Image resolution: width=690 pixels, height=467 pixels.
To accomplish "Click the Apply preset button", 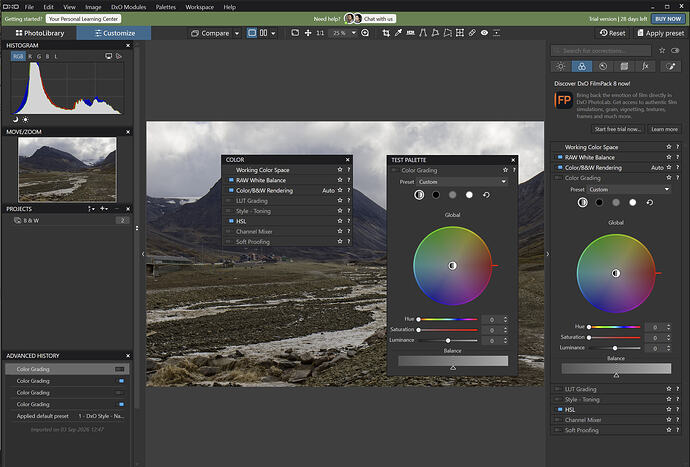I will pos(661,33).
